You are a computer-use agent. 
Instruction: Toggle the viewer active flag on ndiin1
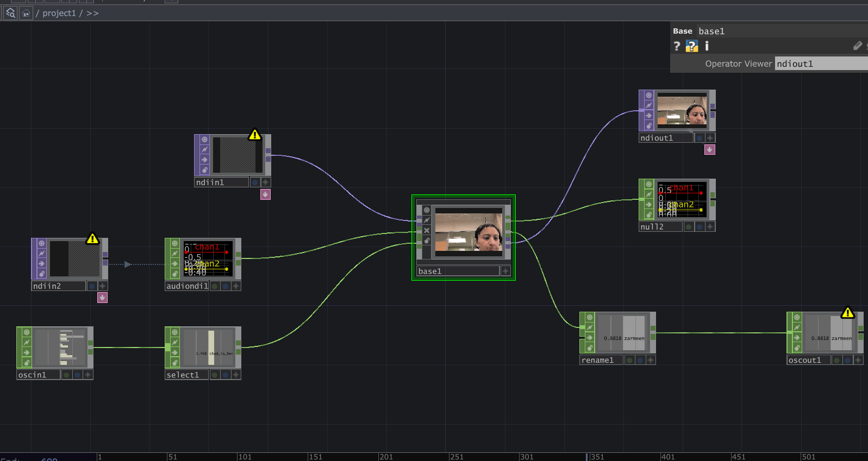pos(204,140)
